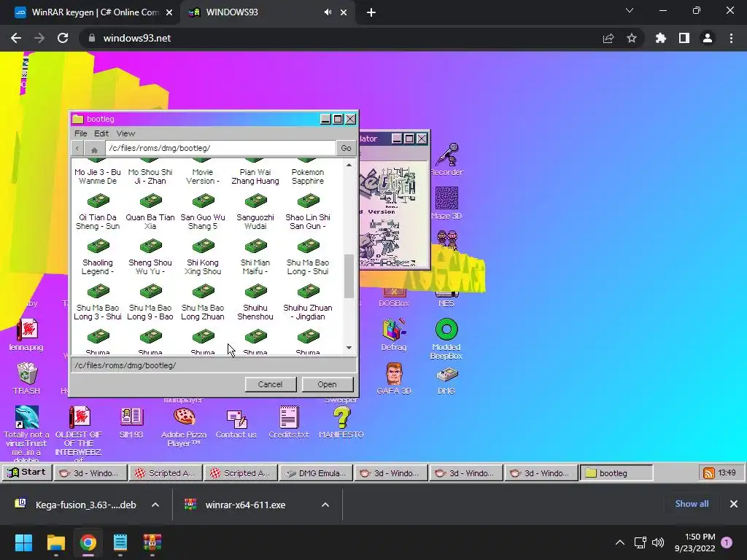Open a new browser tab
This screenshot has height=560, width=747.
(x=371, y=12)
